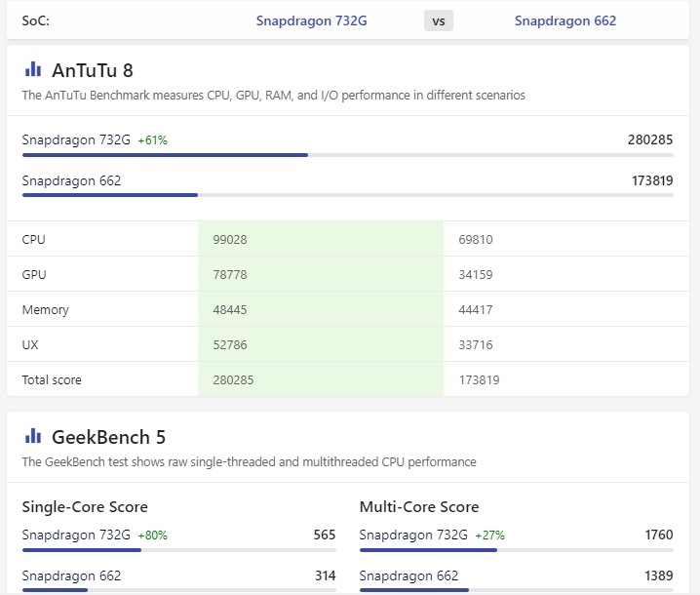Click Snapdragon 732G label under Multi-Core Score
700x595 pixels.
pos(413,535)
